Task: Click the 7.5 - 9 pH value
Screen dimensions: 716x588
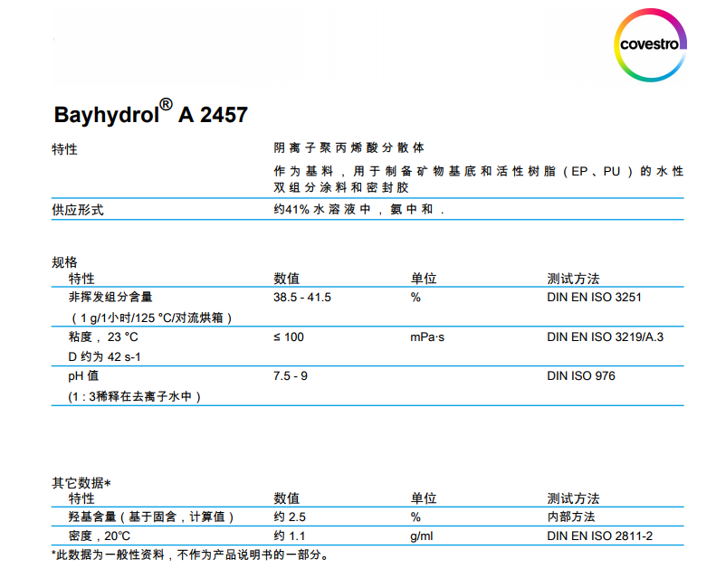Action: pyautogui.click(x=291, y=375)
